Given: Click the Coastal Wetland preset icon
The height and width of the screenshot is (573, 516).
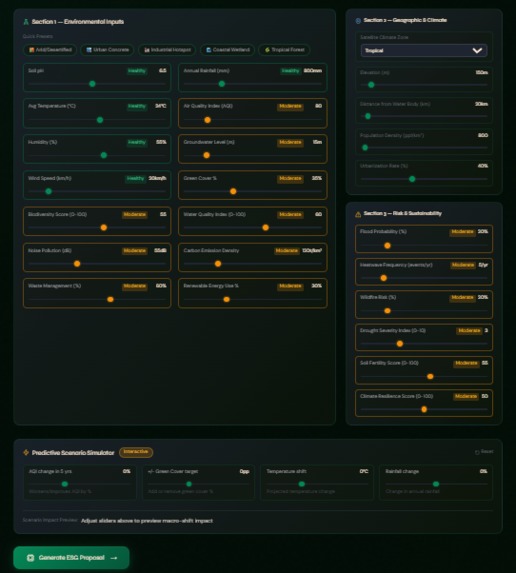Looking at the screenshot, I should tap(209, 50).
